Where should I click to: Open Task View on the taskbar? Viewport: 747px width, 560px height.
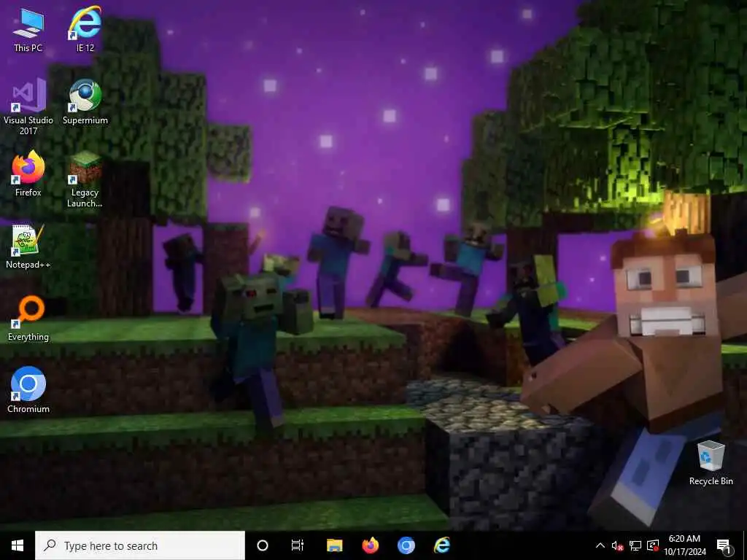(x=298, y=545)
